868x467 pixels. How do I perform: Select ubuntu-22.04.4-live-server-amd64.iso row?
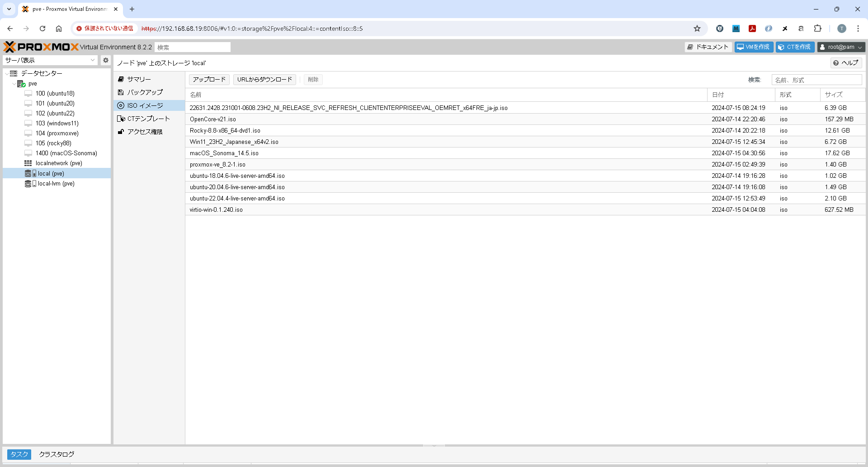[525, 199]
